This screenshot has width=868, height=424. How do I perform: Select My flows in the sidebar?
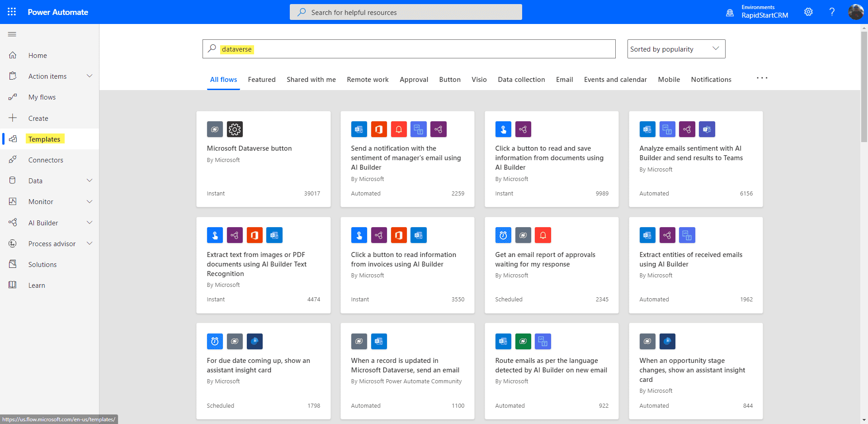tap(42, 97)
